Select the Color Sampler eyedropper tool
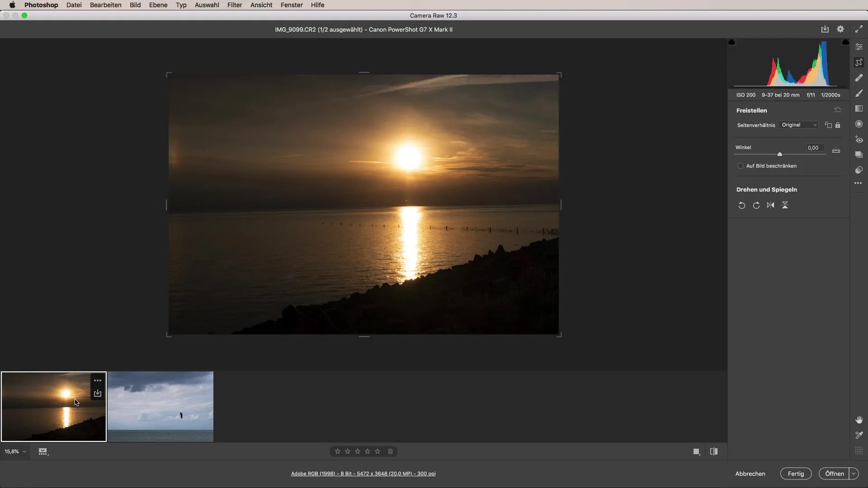This screenshot has height=488, width=868. pos(859,435)
